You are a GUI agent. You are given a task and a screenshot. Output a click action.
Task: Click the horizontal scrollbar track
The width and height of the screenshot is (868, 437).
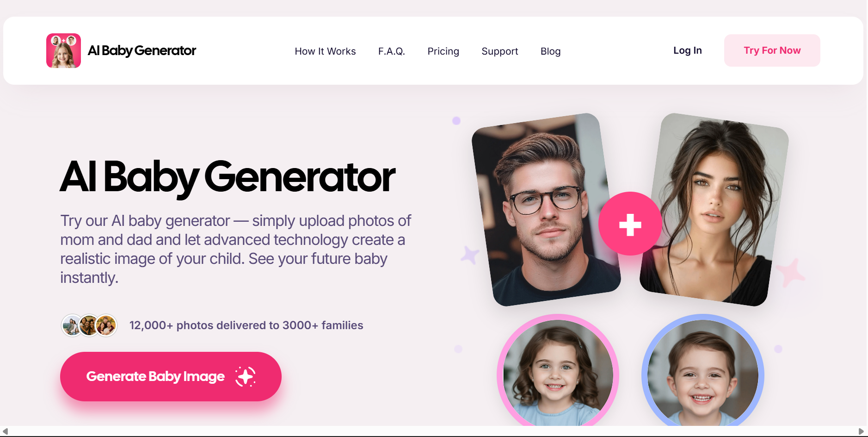[433, 431]
